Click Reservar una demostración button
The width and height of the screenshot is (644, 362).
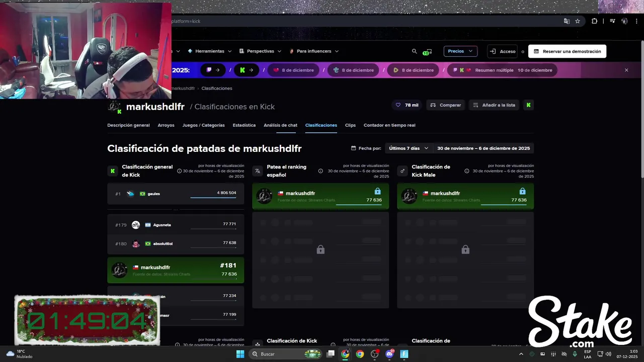[x=567, y=51]
